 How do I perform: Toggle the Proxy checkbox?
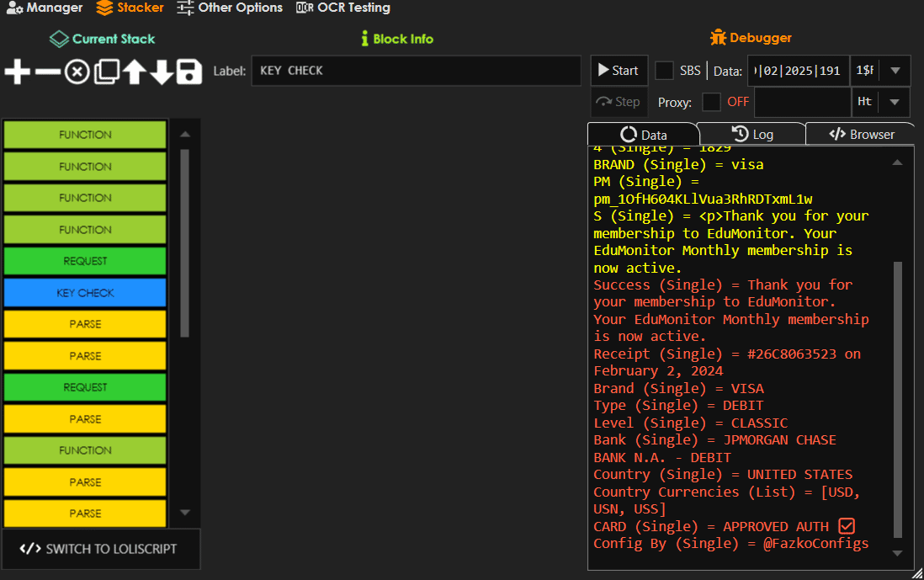coord(711,102)
